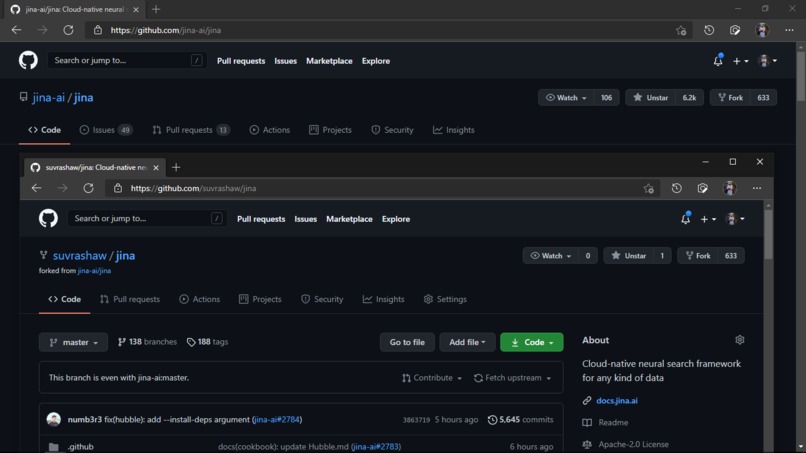Open browser settings menu (three dots) in back window
The width and height of the screenshot is (806, 453).
790,30
